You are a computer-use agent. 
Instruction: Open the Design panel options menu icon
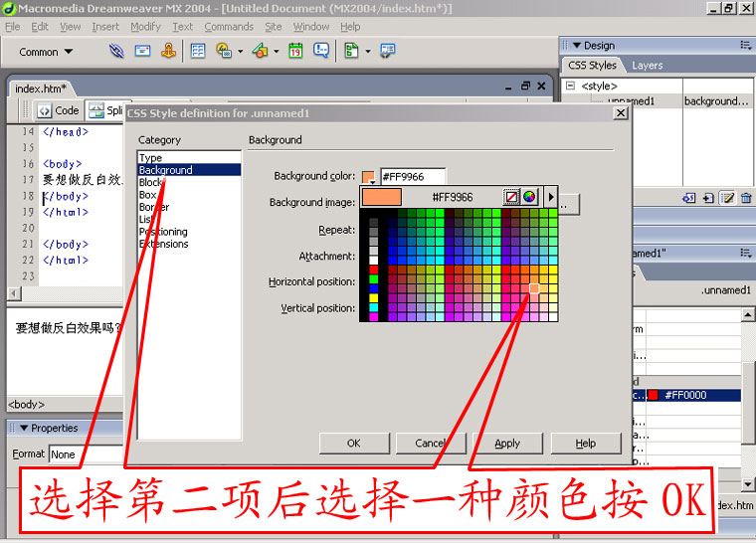pos(746,46)
